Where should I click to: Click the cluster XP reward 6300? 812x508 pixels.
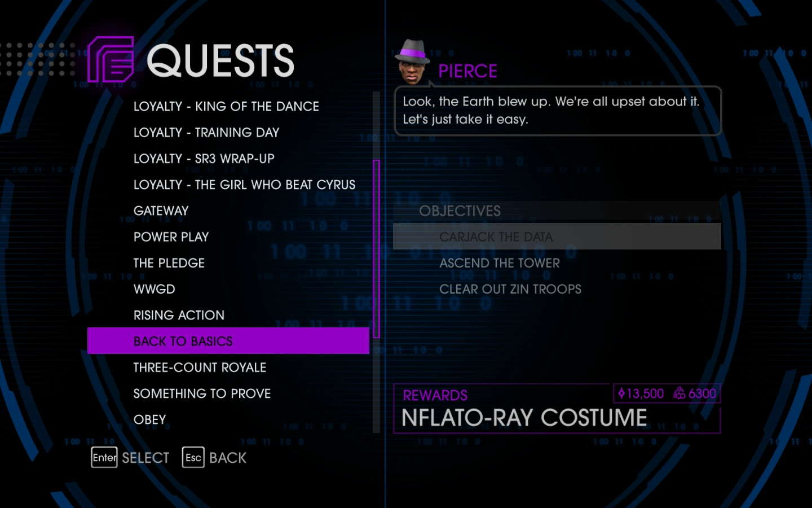695,393
